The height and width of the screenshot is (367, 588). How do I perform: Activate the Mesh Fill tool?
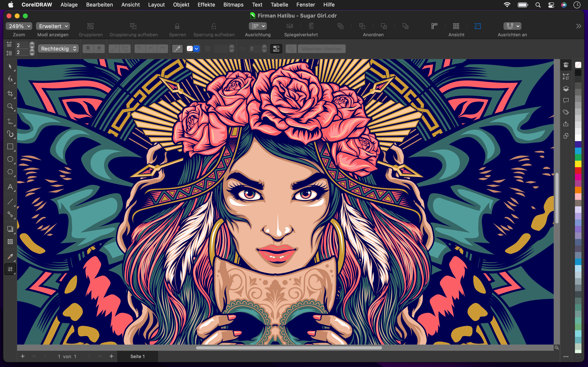(10, 269)
